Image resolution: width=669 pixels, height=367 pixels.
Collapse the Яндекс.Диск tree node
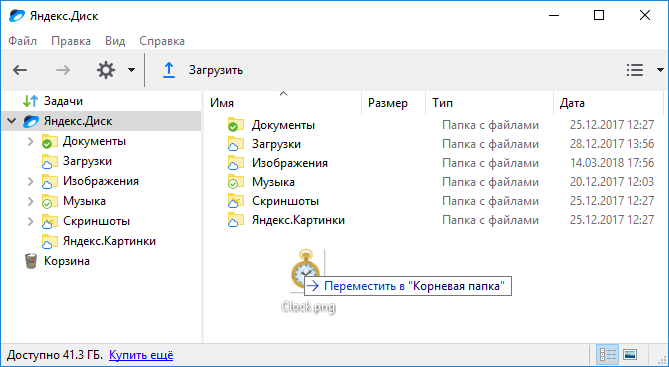[12, 121]
